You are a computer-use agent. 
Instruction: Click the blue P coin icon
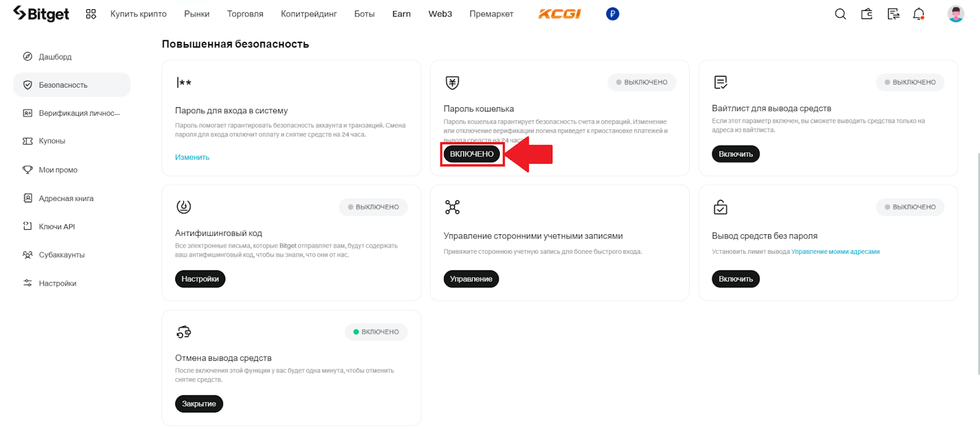612,13
